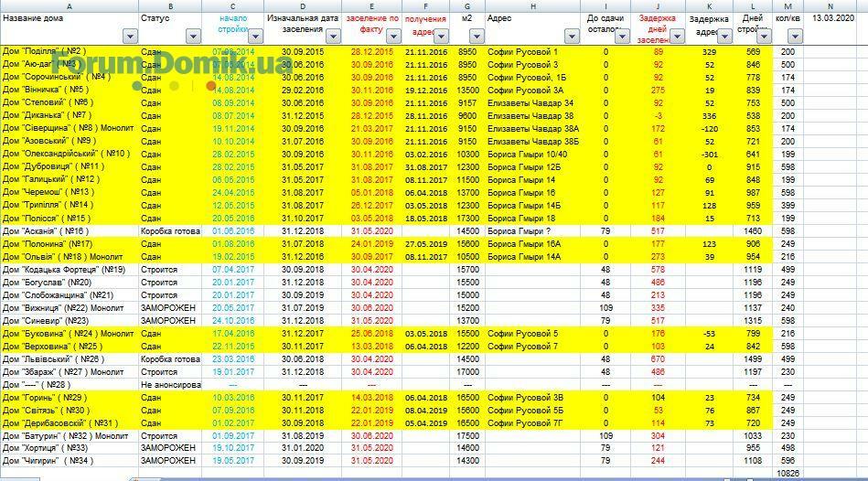This screenshot has width=868, height=481.
Task: Select cell Дом "Сіверщина" ( №8 ) Монолит
Action: (70, 128)
